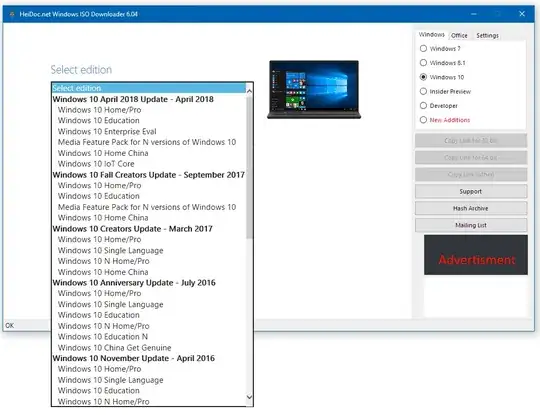This screenshot has width=540, height=415.
Task: Open the Settings tab
Action: tap(487, 35)
